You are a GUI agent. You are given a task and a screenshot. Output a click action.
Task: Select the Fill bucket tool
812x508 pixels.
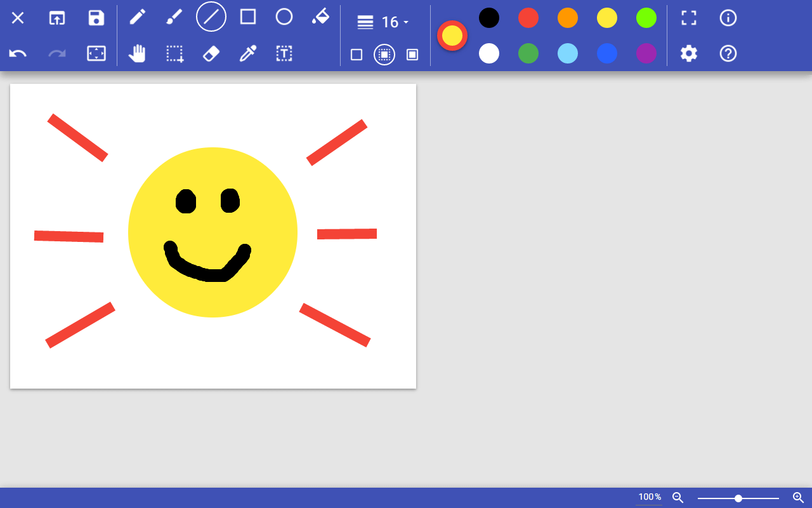[x=320, y=17]
